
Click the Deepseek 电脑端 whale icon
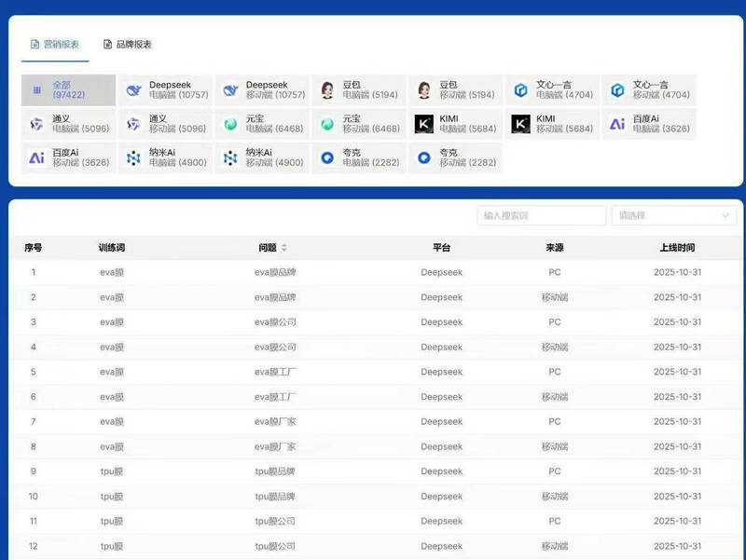(x=133, y=90)
